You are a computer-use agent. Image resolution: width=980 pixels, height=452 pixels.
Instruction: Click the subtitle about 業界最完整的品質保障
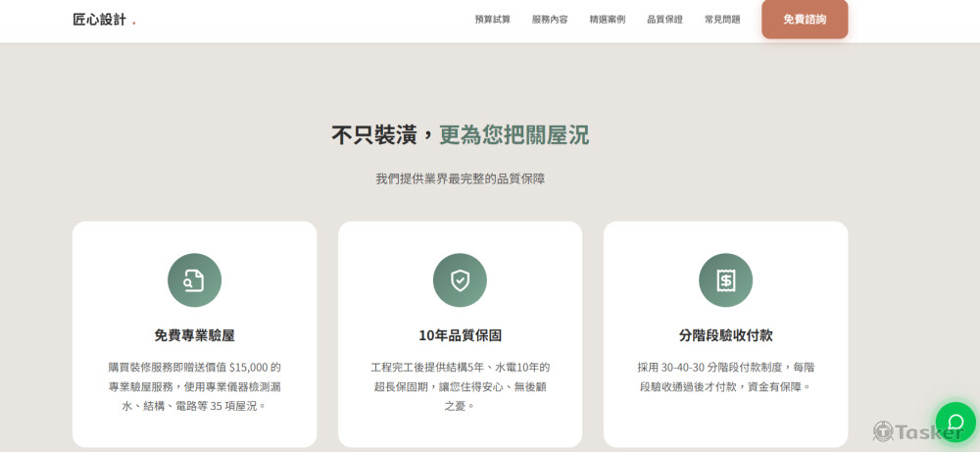[460, 179]
